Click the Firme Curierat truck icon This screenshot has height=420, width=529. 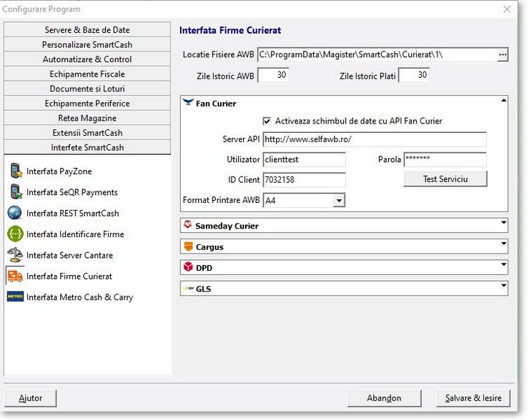(15, 276)
